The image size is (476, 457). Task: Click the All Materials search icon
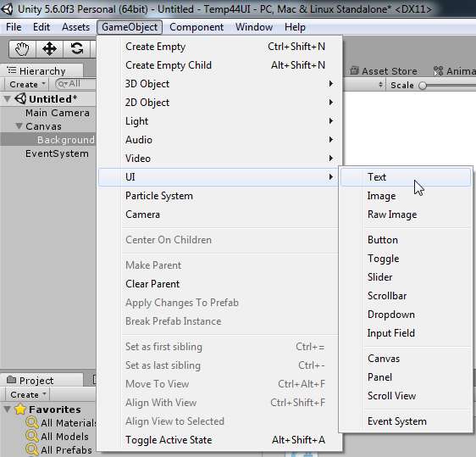(x=32, y=422)
